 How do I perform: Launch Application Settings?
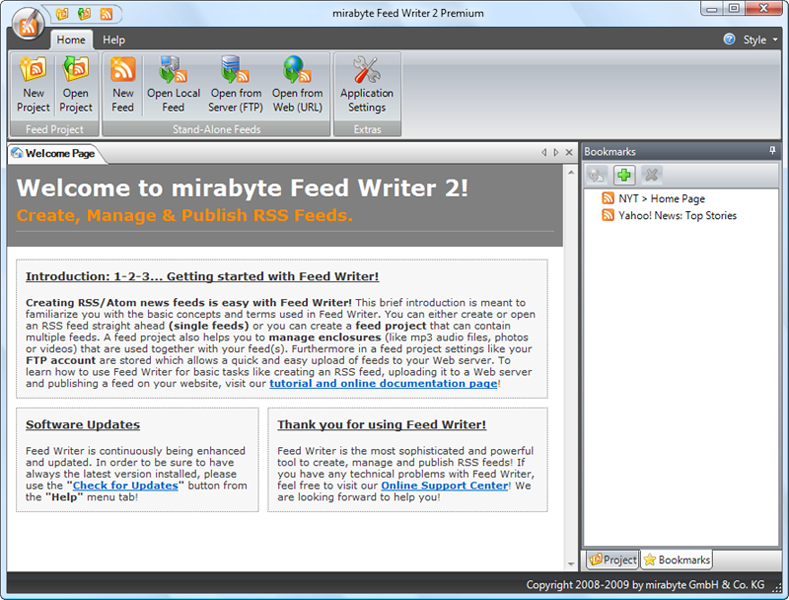click(367, 85)
